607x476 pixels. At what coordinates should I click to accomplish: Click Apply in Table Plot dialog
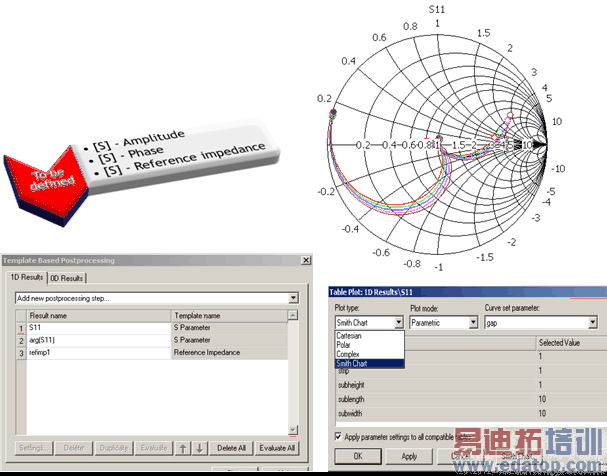click(x=409, y=456)
